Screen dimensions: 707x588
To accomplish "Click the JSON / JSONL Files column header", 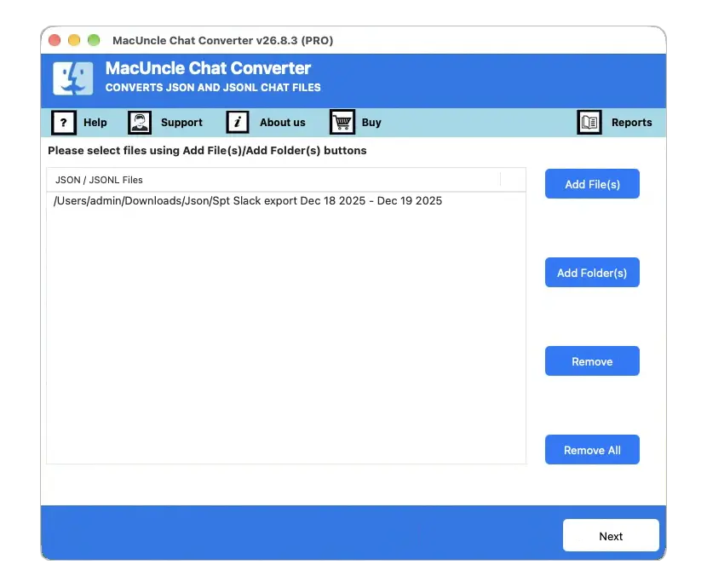I will tap(273, 180).
